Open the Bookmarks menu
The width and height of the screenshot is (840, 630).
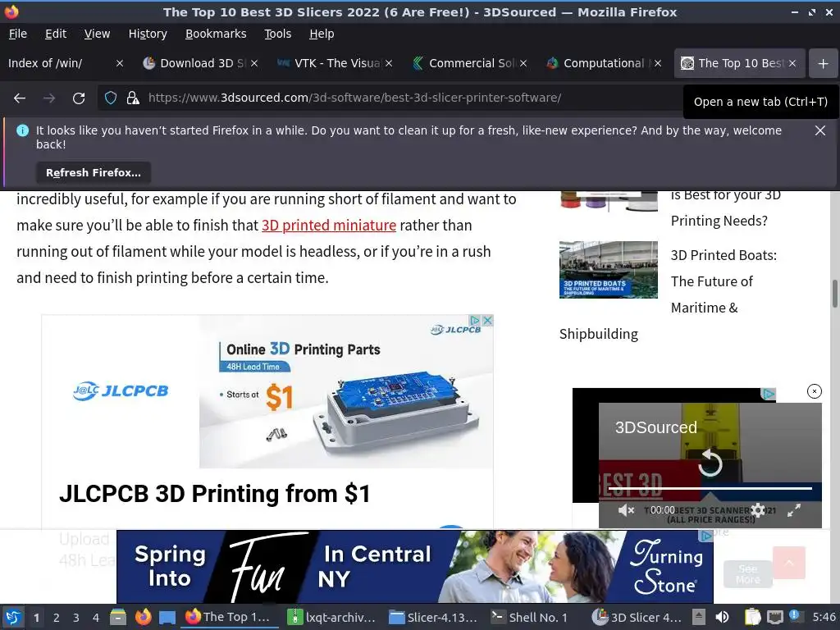tap(216, 34)
